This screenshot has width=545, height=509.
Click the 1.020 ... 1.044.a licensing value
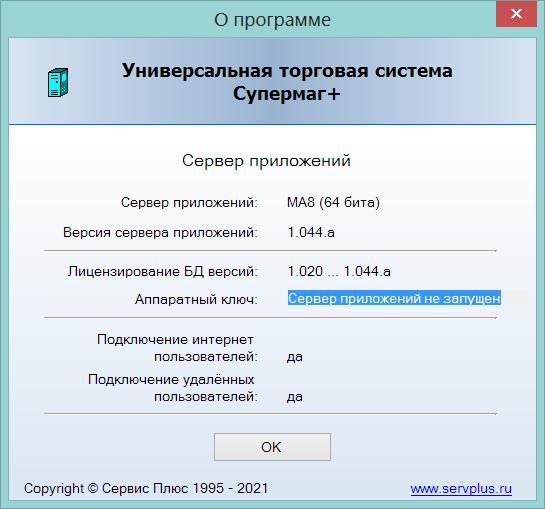[339, 271]
